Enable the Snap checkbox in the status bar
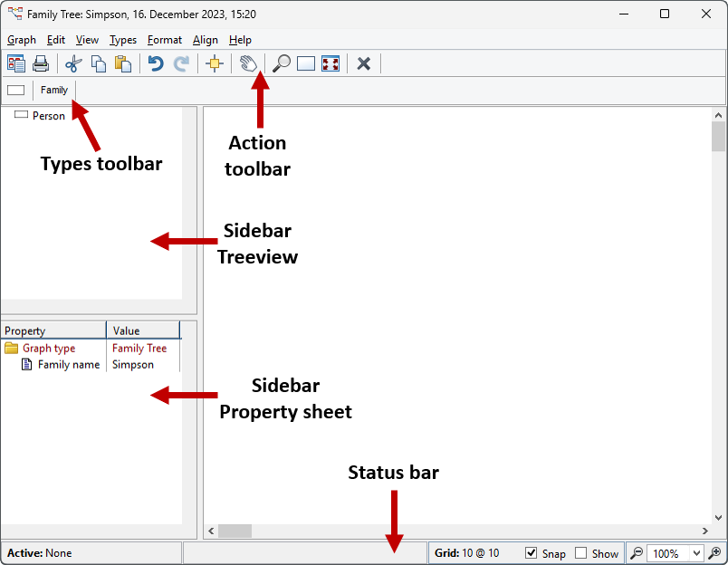728x565 pixels. pos(531,553)
